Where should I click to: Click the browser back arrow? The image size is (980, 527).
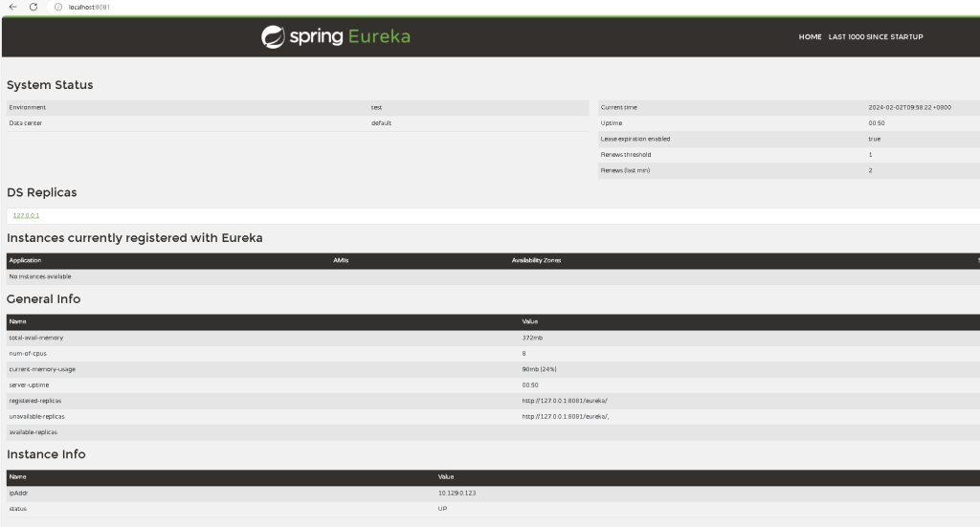(12, 7)
